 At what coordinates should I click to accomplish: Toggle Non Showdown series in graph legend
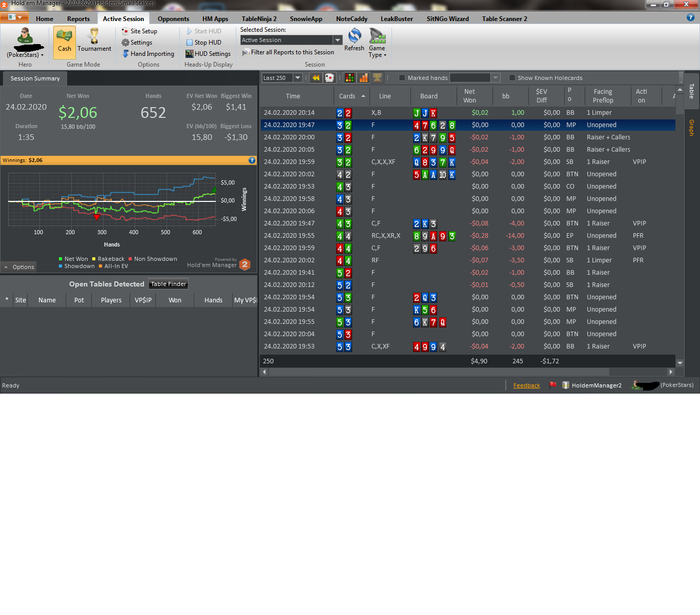pyautogui.click(x=153, y=259)
